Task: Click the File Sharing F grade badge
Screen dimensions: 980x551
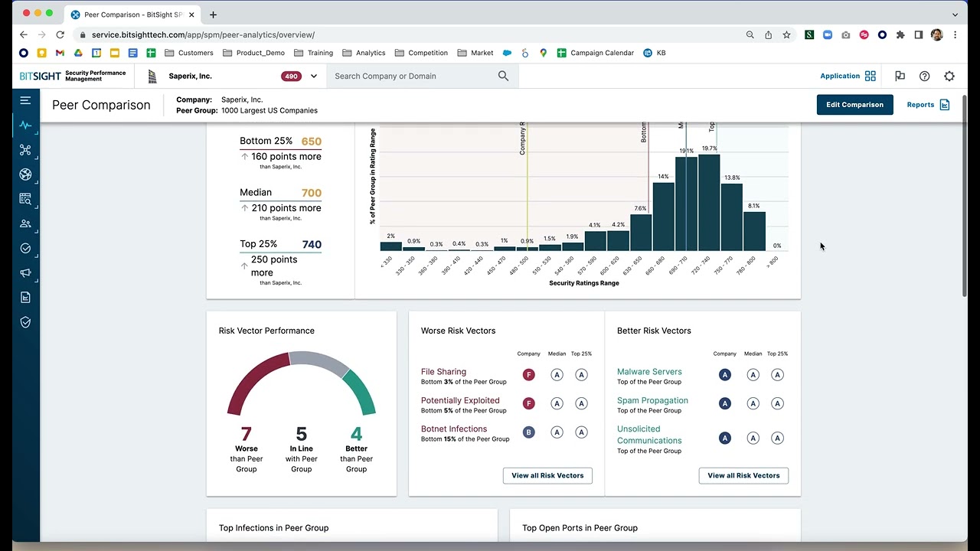Action: pyautogui.click(x=528, y=375)
